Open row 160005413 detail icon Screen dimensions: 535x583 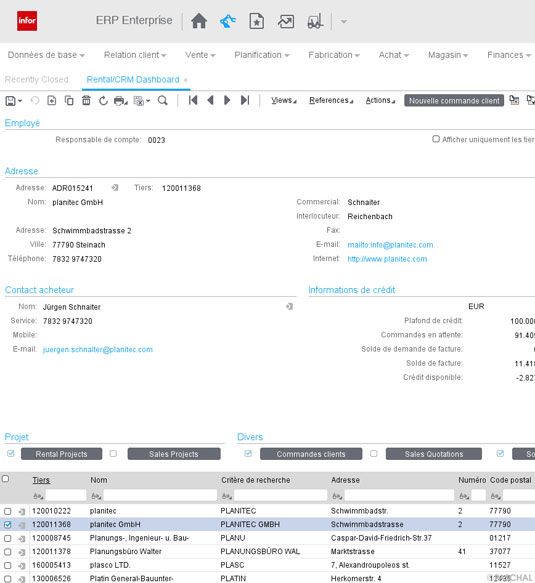tap(22, 566)
